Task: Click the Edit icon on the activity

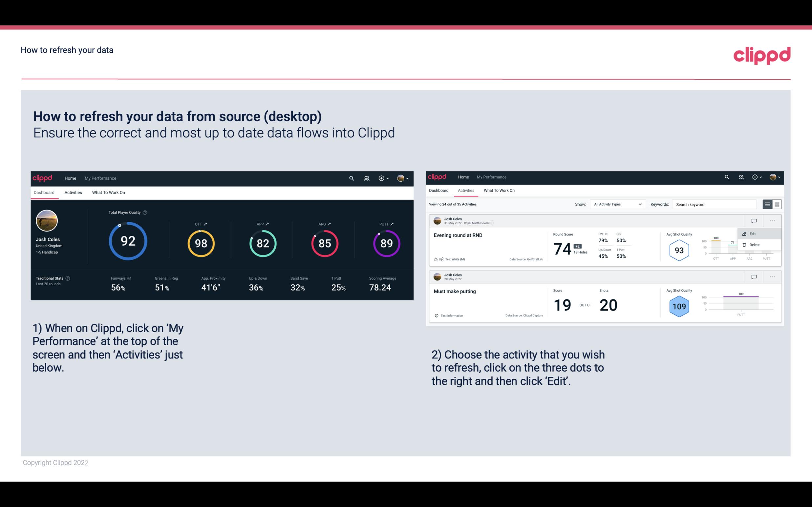Action: coord(751,233)
